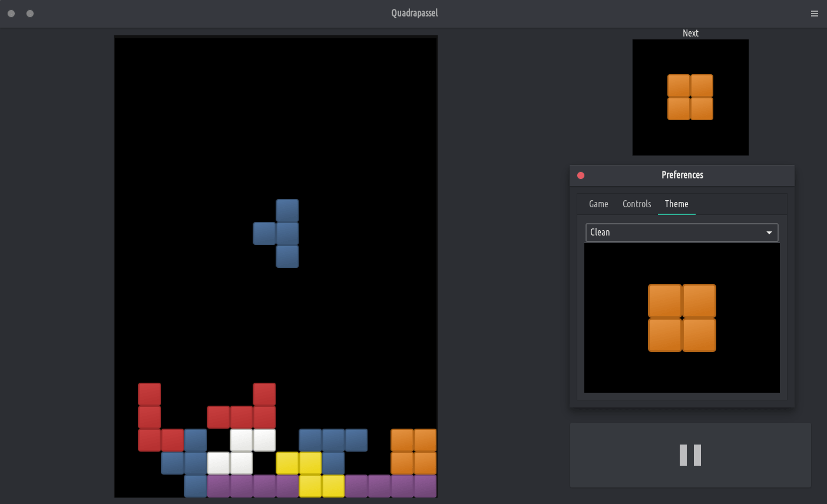Click the leftmost gray window button

pos(11,14)
